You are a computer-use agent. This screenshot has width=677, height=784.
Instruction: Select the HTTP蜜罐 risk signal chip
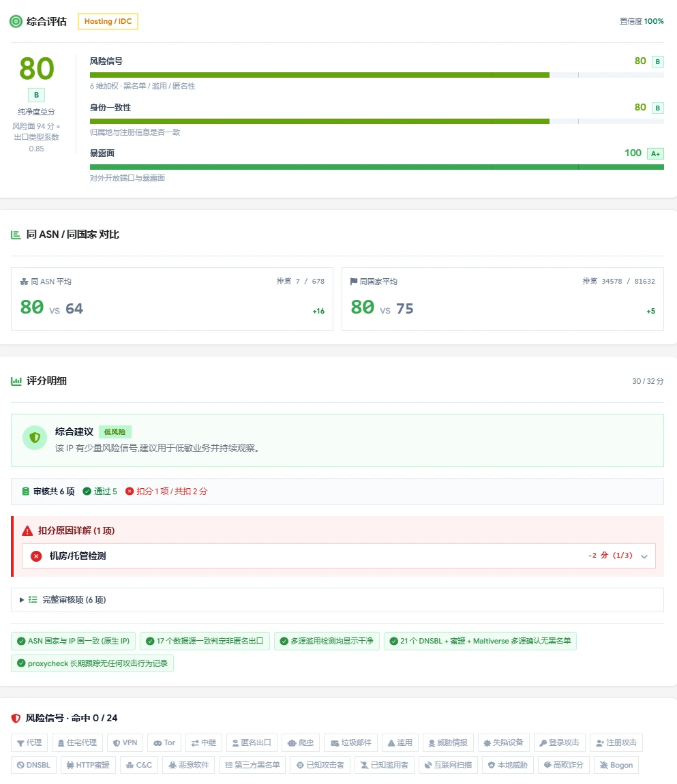[x=88, y=765]
